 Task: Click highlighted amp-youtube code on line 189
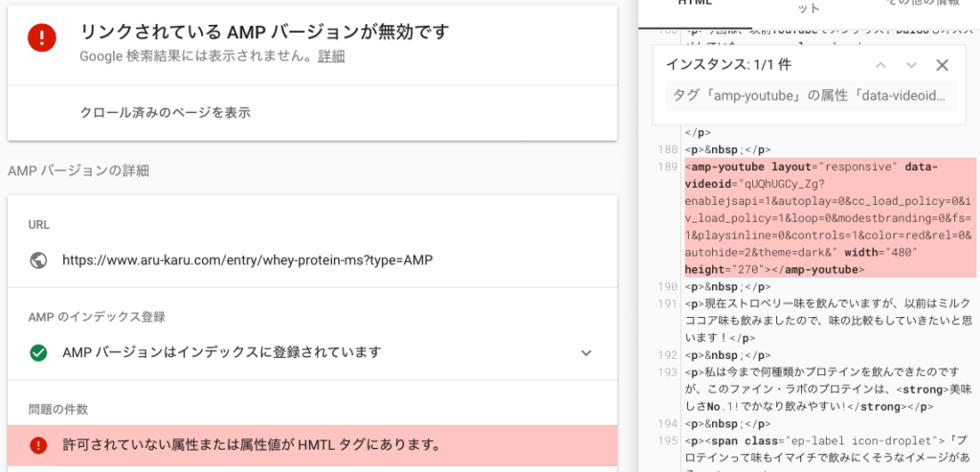pos(831,218)
